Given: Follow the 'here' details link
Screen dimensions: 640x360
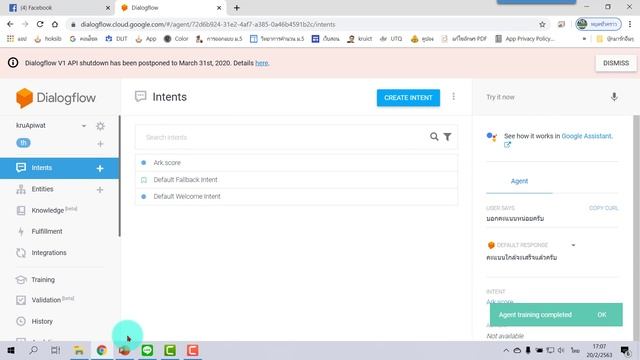Looking at the screenshot, I should click(x=262, y=63).
